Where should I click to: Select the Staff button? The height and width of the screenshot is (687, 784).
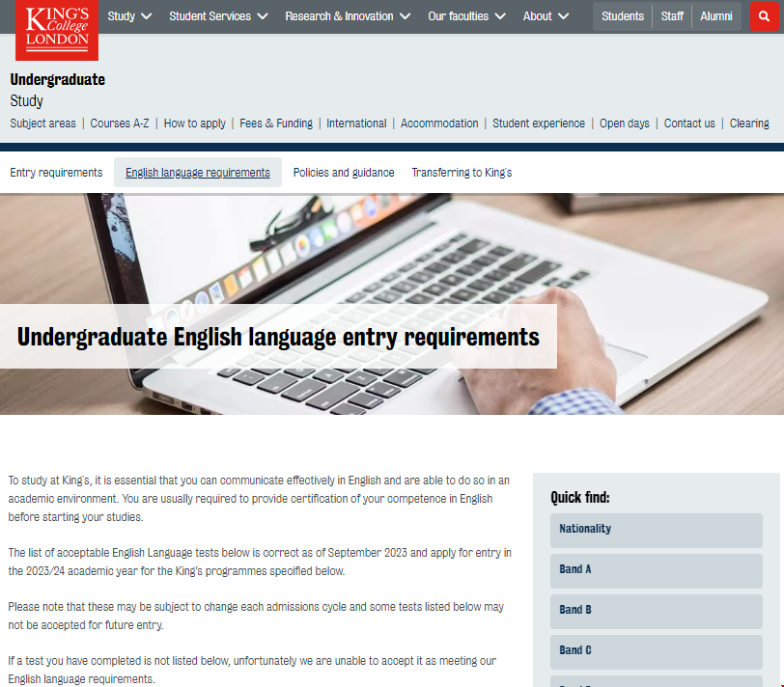tap(672, 16)
